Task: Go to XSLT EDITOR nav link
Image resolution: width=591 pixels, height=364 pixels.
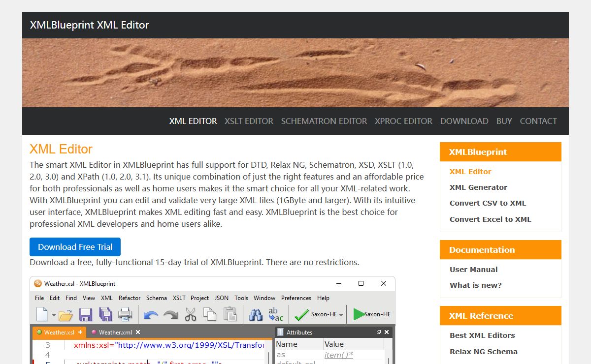Action: pos(249,121)
